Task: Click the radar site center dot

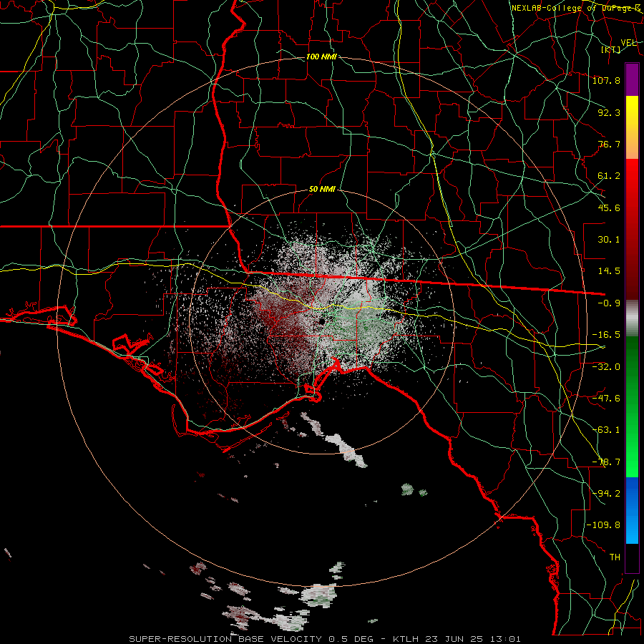Action: (321, 321)
